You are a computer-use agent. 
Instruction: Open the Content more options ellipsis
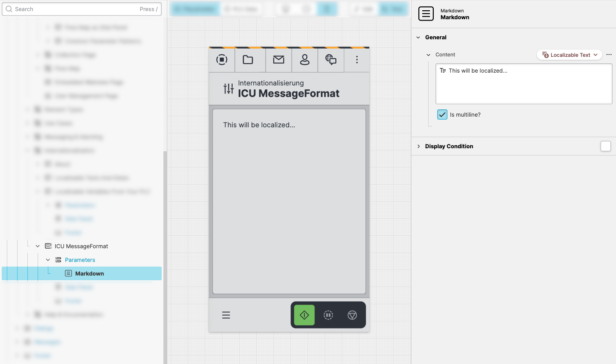609,55
